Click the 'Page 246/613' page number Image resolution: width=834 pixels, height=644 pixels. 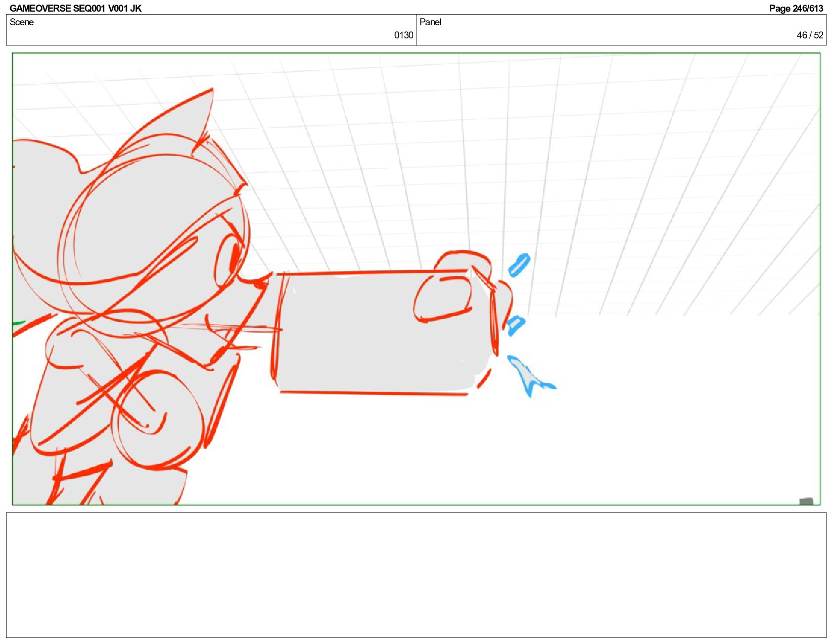coord(796,8)
